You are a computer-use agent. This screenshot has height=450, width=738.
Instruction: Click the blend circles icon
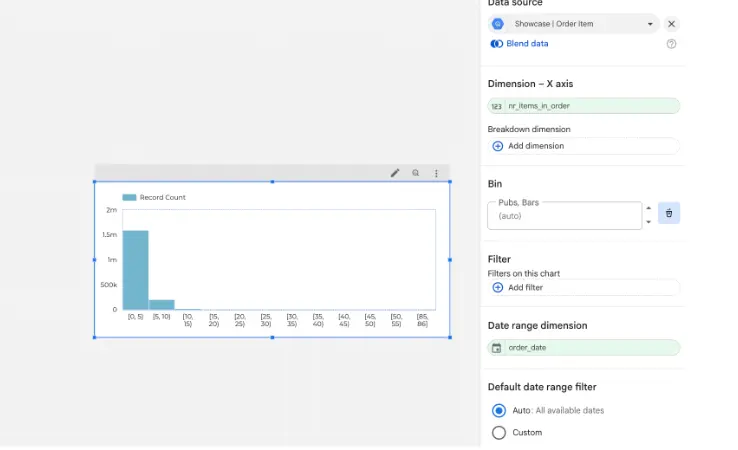[x=497, y=44]
